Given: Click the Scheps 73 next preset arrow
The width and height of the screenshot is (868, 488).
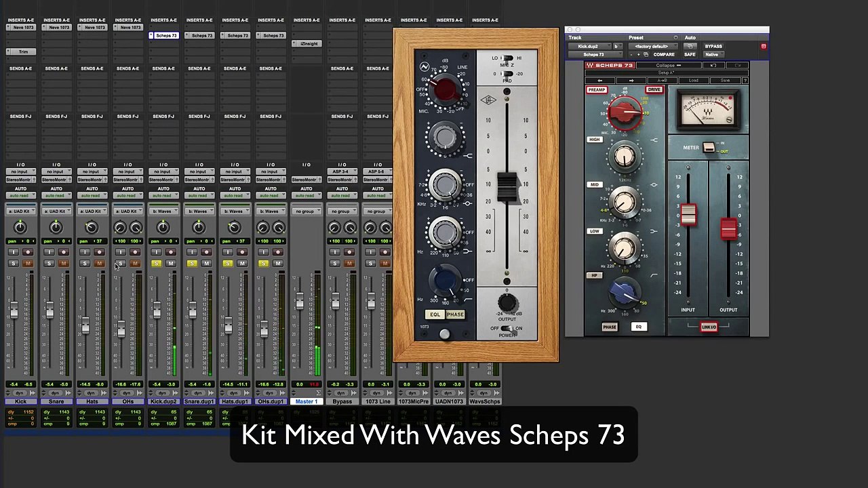Looking at the screenshot, I should 631,81.
